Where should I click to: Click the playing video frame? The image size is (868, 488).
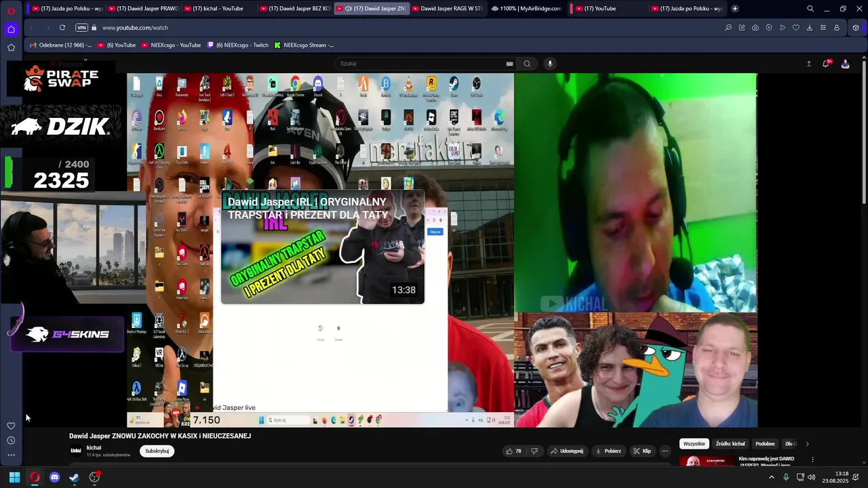tap(441, 250)
